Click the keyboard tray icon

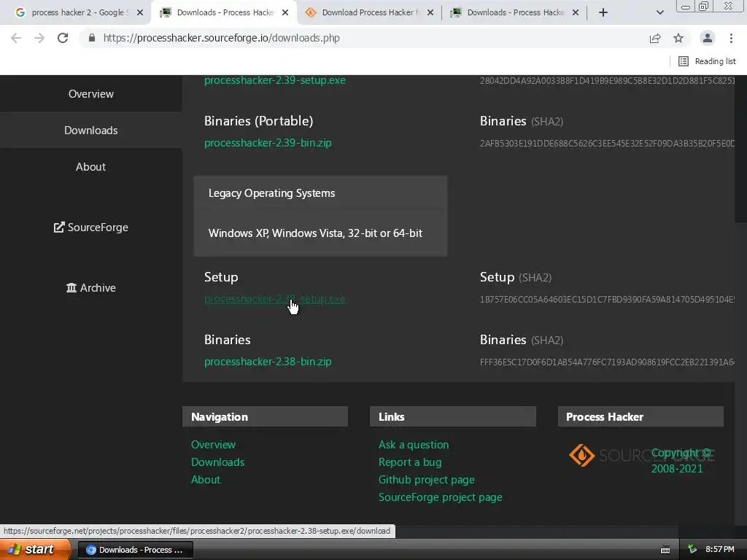(665, 550)
